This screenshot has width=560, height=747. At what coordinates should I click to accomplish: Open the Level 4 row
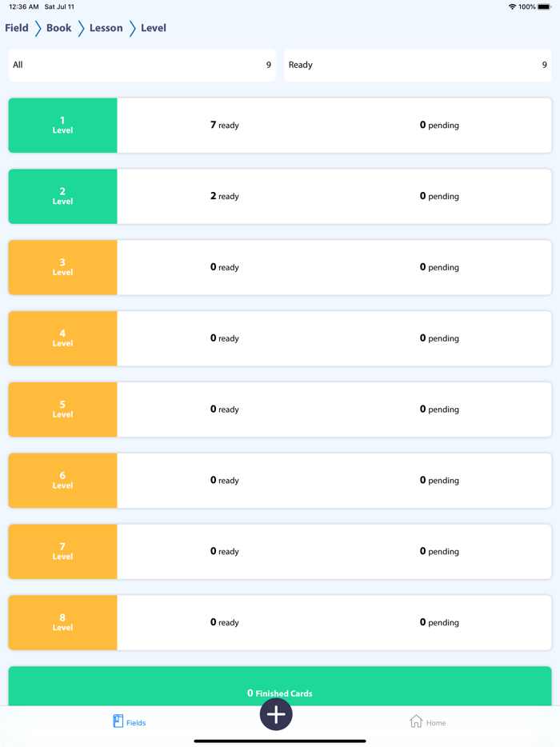(280, 338)
